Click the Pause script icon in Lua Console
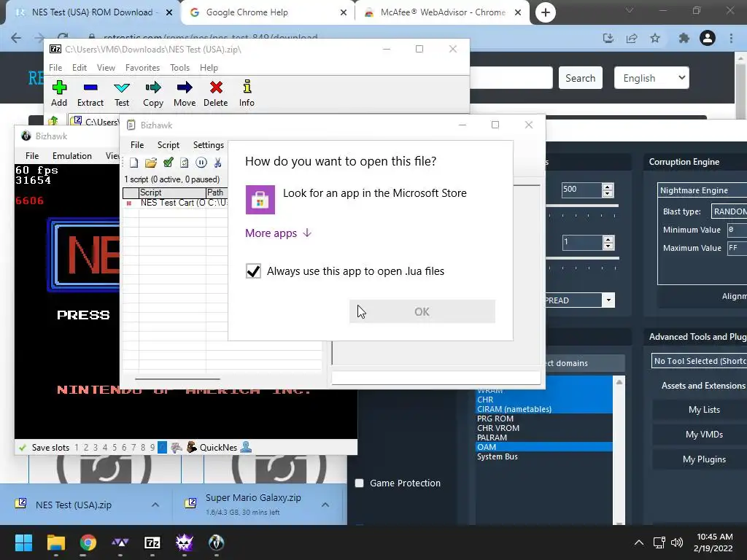747x560 pixels. pyautogui.click(x=201, y=163)
